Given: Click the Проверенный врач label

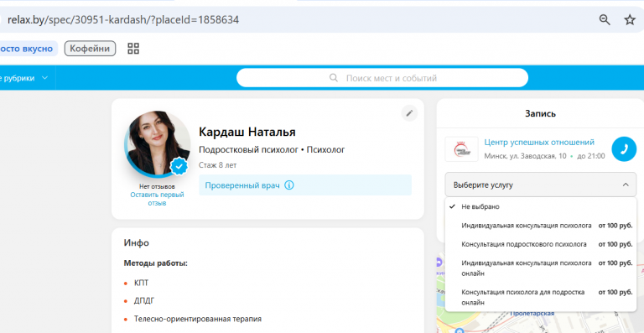Looking at the screenshot, I should pos(242,185).
